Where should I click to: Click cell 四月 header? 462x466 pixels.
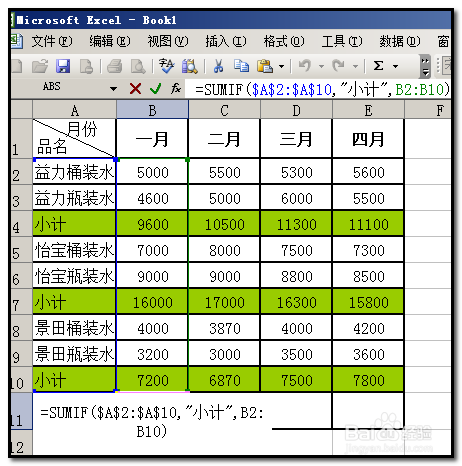[368, 139]
